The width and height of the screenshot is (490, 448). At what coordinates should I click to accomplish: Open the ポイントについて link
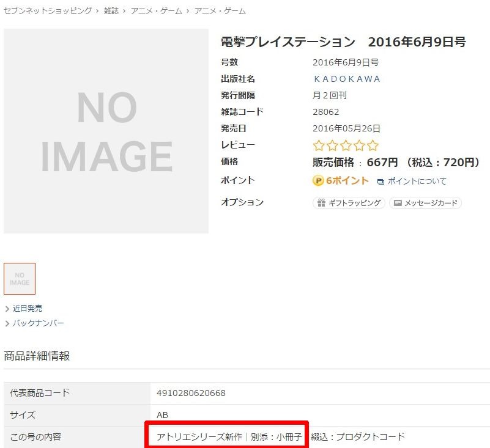click(417, 182)
